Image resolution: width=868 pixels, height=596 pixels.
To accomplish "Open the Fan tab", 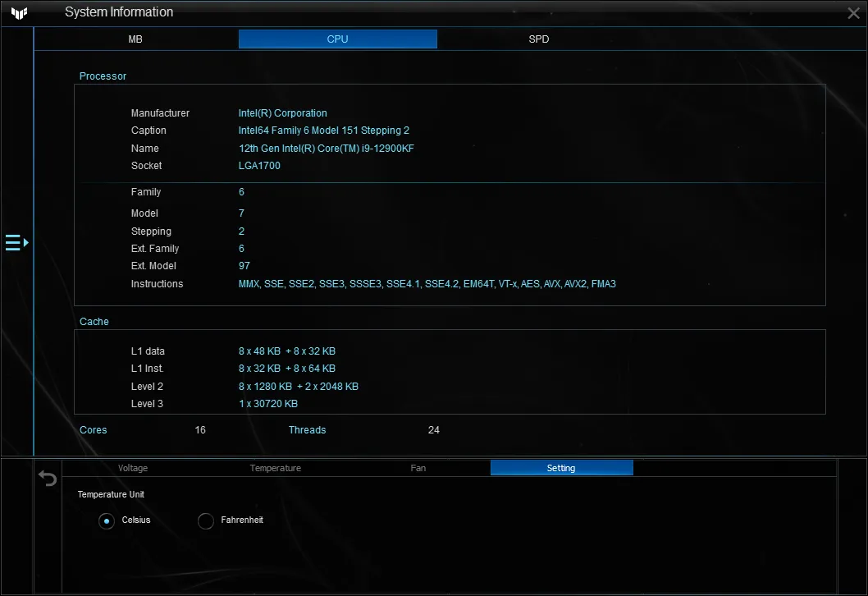I will click(418, 468).
